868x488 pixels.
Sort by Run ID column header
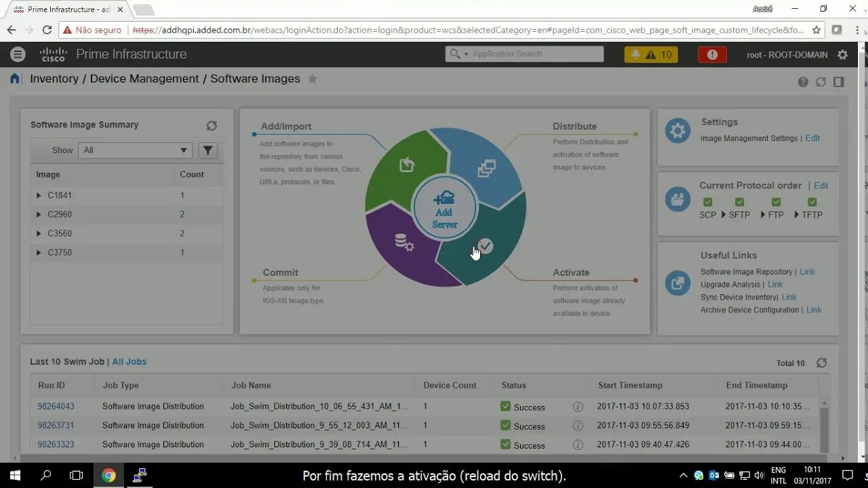click(x=62, y=385)
